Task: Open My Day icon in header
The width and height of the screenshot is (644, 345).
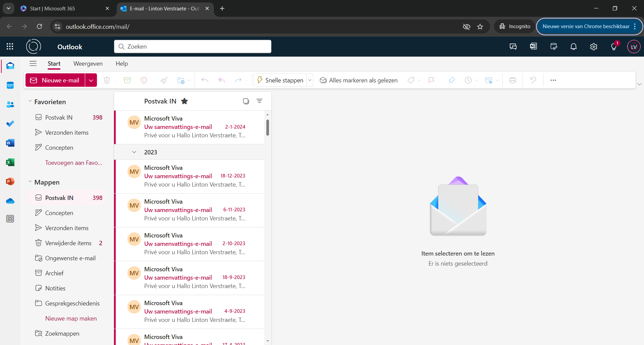Action: pyautogui.click(x=554, y=47)
